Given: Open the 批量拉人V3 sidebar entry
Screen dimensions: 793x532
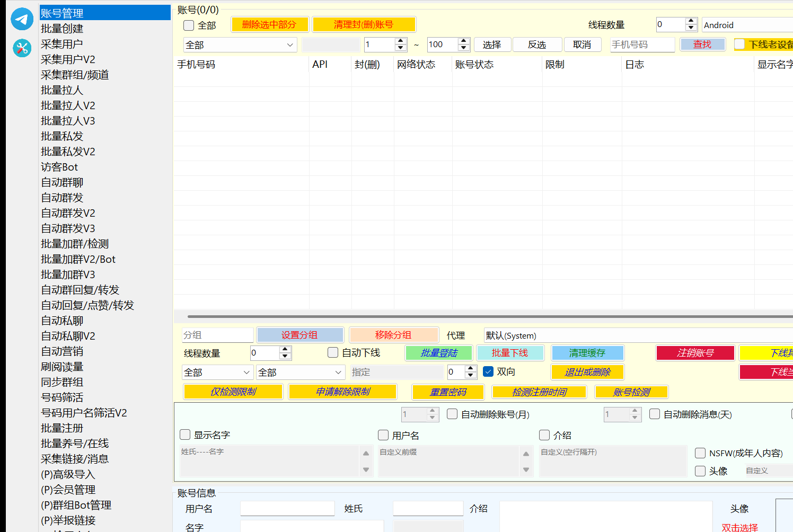Looking at the screenshot, I should (x=68, y=121).
